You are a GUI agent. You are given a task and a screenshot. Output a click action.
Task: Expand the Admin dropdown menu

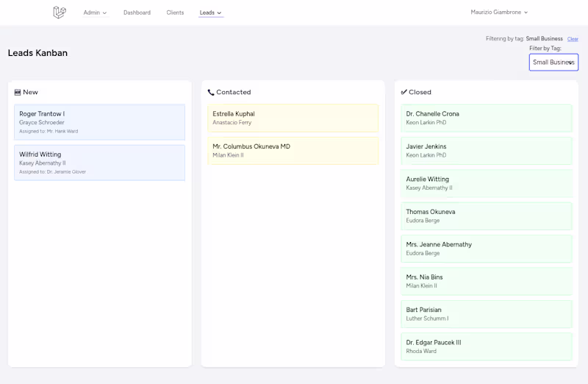[95, 13]
